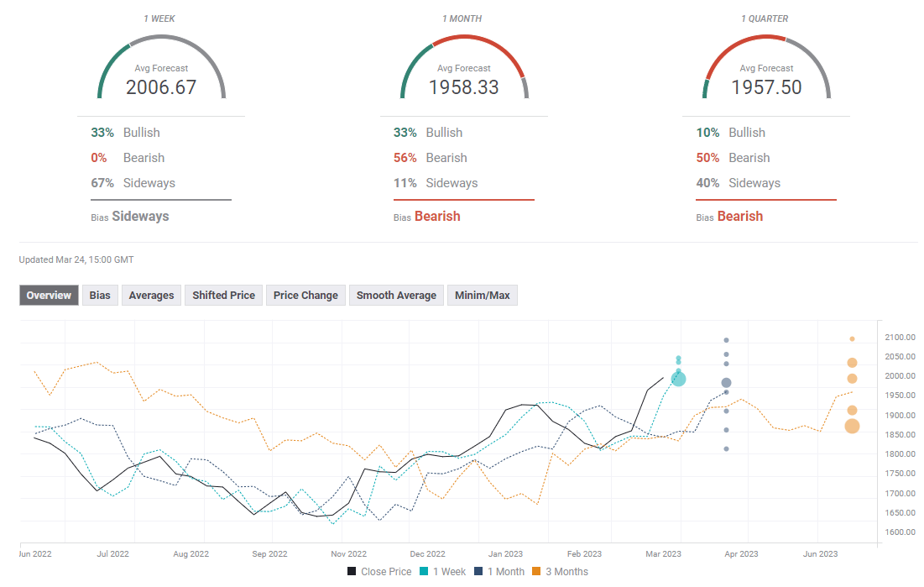Click the topmost small orange dot
Image resolution: width=924 pixels, height=587 pixels.
(x=852, y=339)
